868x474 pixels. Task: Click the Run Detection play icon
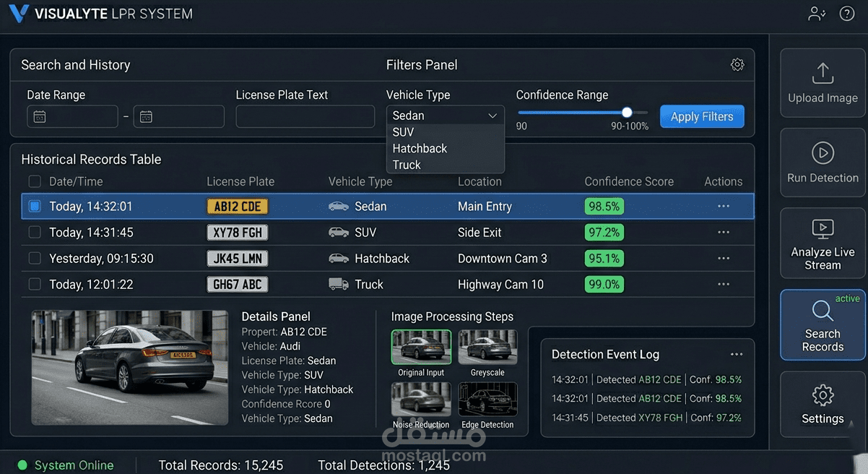point(823,152)
